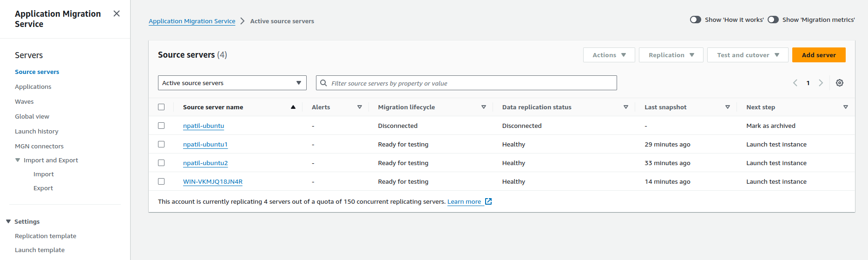Image resolution: width=868 pixels, height=260 pixels.
Task: Open external link icon beside Learn more
Action: point(488,201)
